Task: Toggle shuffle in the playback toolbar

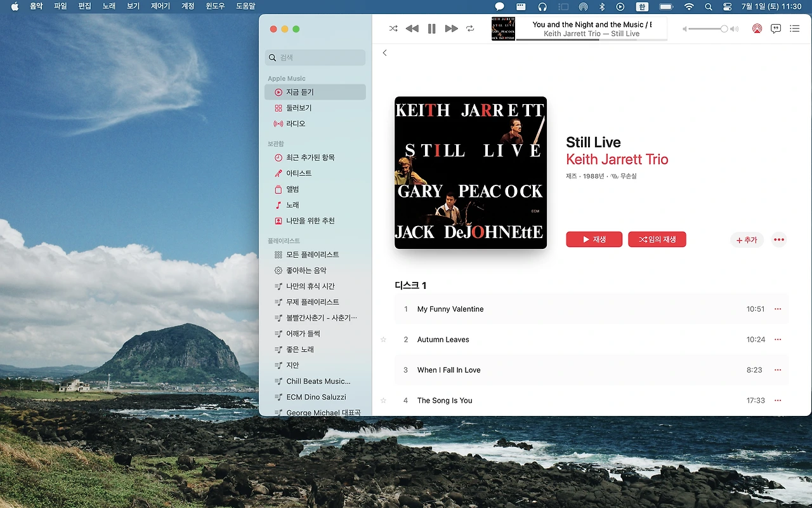Action: [x=393, y=29]
